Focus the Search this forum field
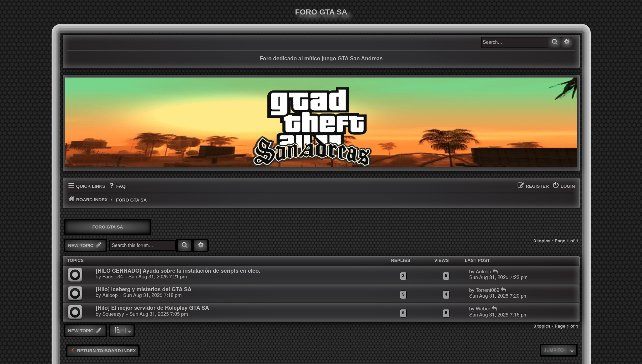642x364 pixels. (142, 245)
